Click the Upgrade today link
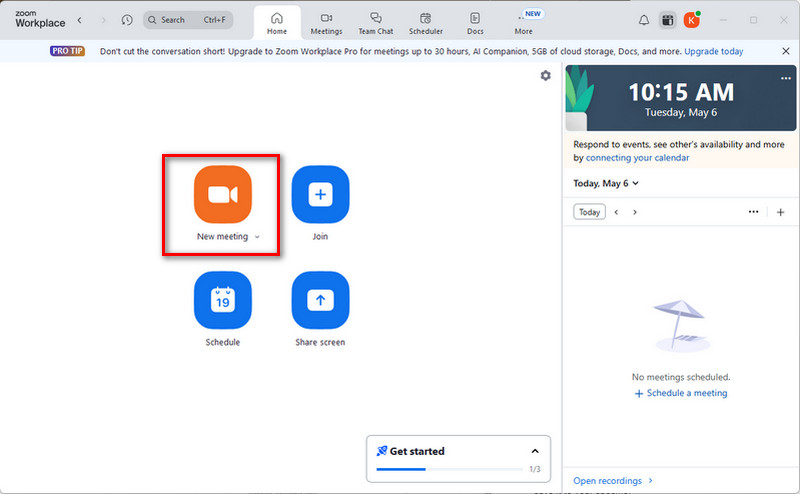Screen dimensions: 800x494 [x=715, y=51]
